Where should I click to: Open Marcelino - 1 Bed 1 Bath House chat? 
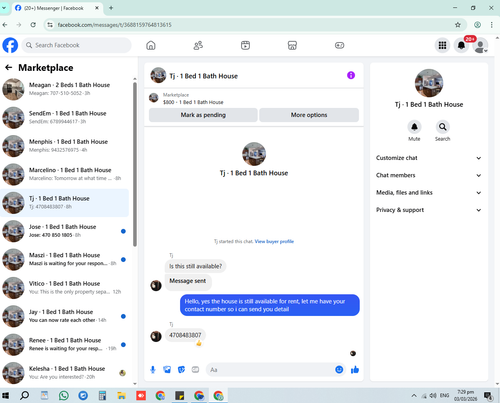click(65, 174)
